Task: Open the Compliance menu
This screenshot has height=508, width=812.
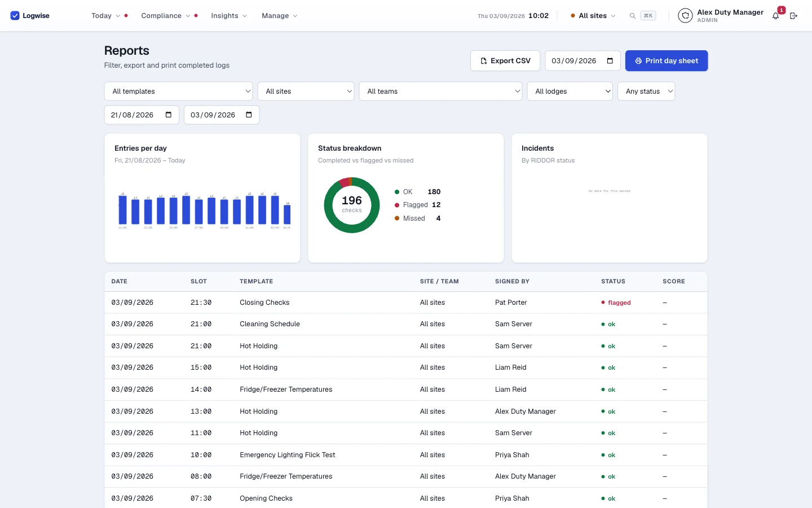Action: (x=166, y=16)
